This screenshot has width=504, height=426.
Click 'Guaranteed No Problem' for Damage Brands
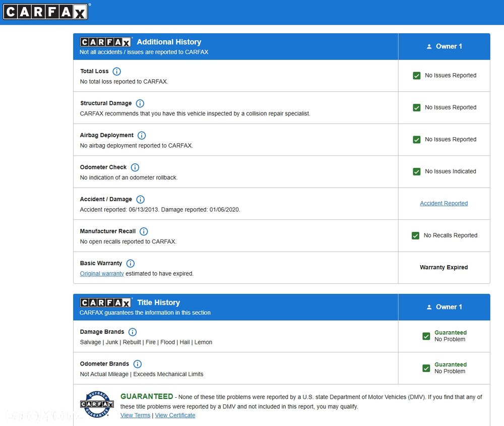click(450, 336)
